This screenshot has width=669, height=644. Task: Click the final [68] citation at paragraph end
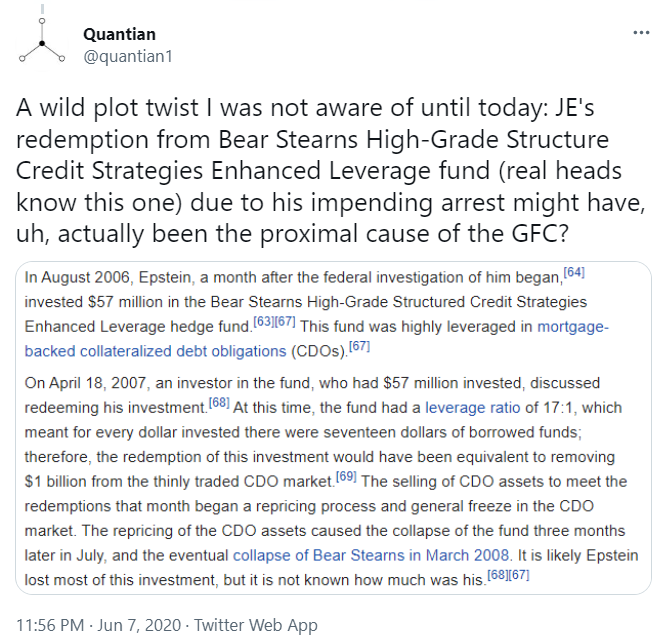(x=497, y=574)
